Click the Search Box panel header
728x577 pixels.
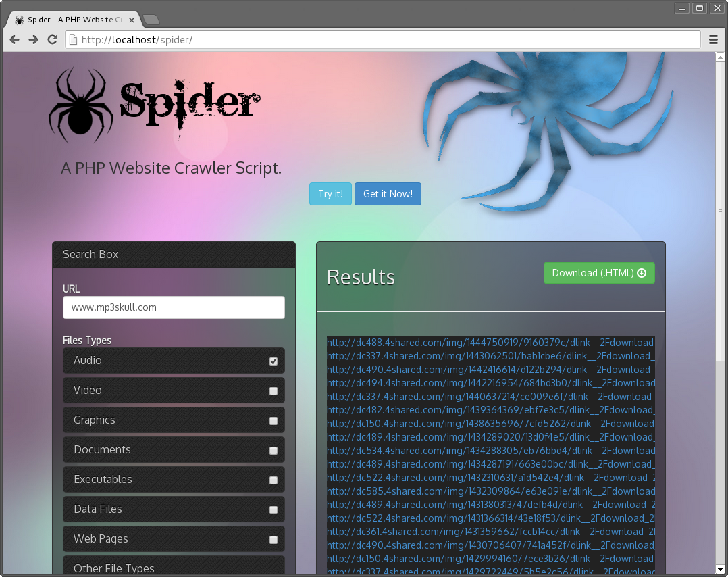174,254
